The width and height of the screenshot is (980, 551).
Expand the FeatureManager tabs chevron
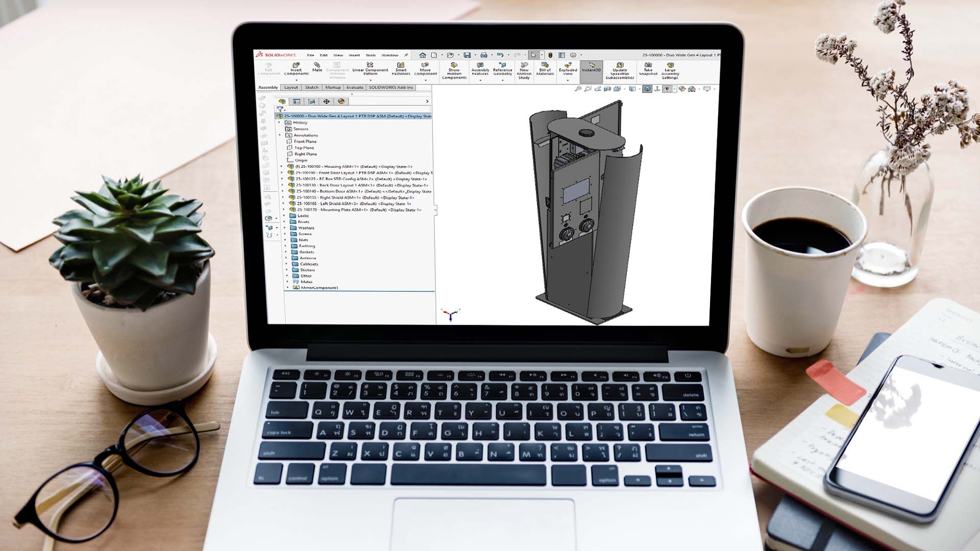pos(427,102)
